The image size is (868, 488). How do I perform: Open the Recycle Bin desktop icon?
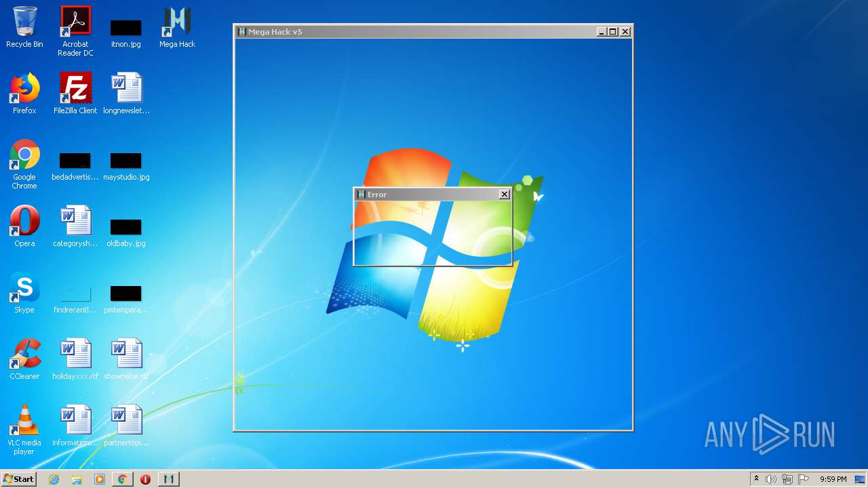(x=24, y=27)
